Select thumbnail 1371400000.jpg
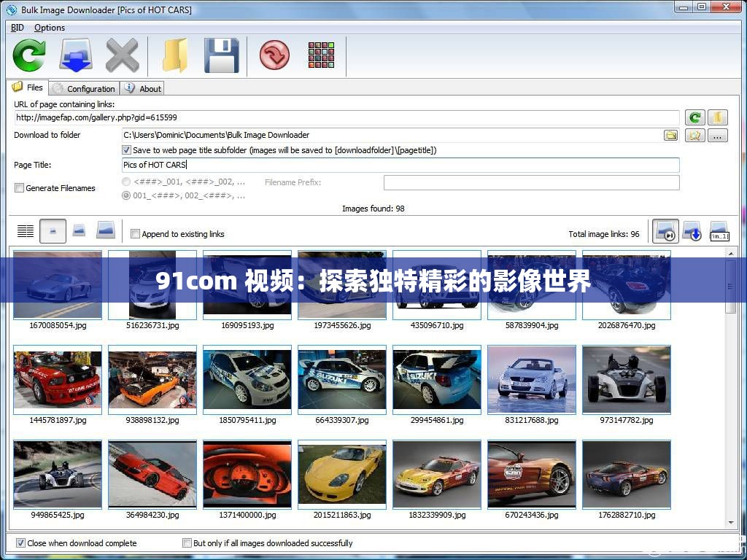The image size is (747, 560). 247,474
